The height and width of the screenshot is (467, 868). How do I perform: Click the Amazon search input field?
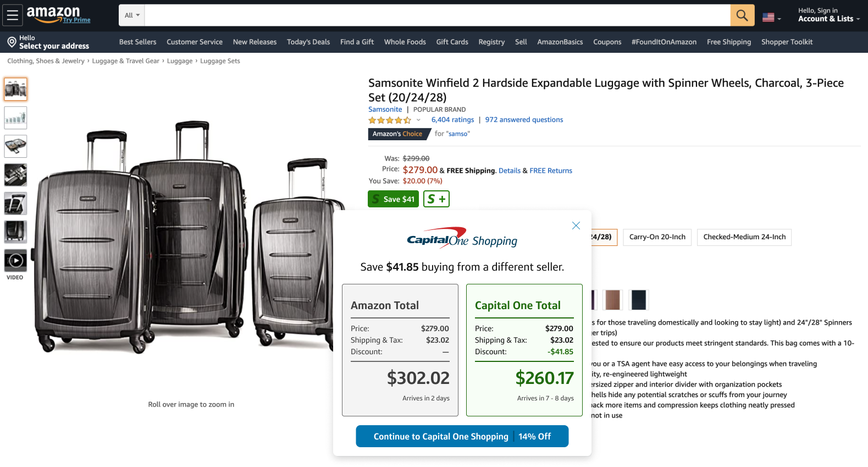coord(437,15)
